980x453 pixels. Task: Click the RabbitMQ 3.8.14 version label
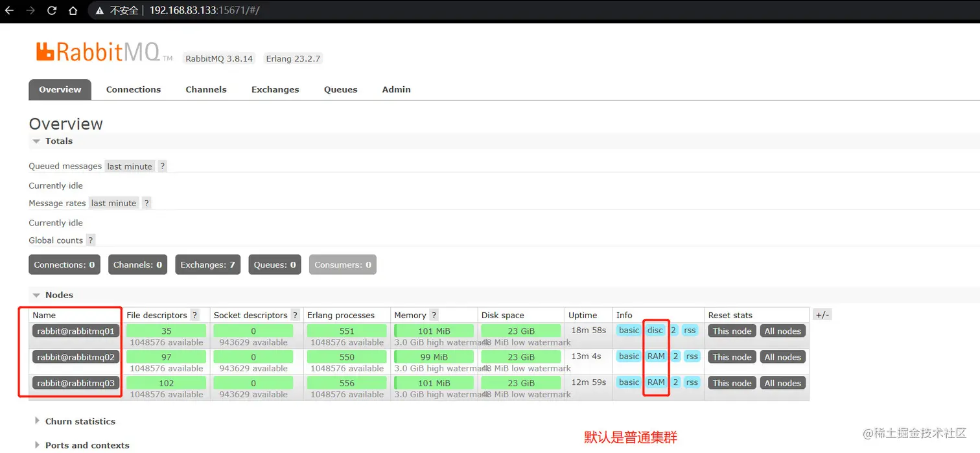[219, 58]
